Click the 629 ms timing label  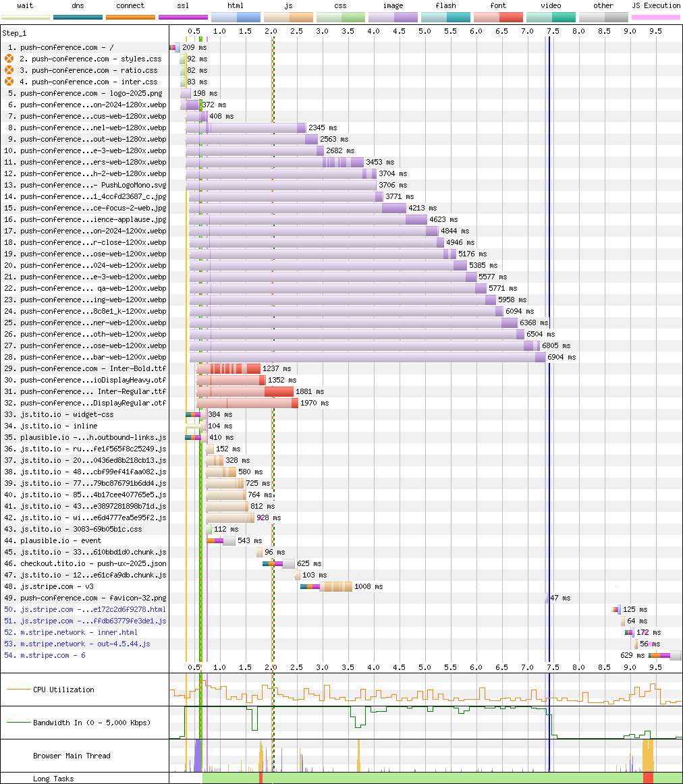pos(632,656)
